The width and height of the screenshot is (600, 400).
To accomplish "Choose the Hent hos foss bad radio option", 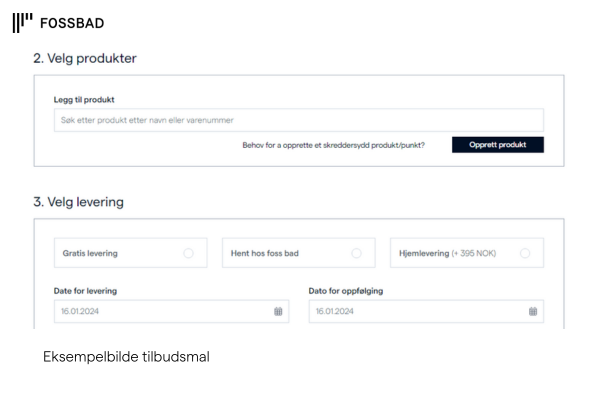I will pyautogui.click(x=356, y=253).
